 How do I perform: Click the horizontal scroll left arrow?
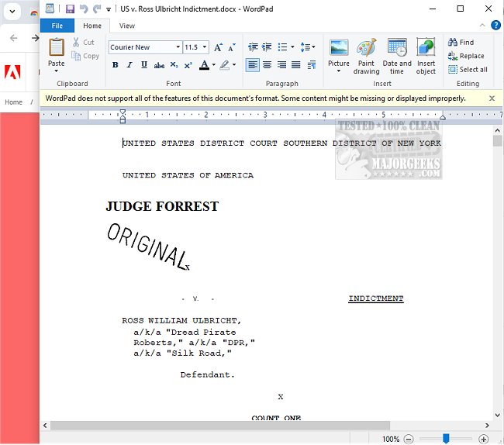point(45,426)
